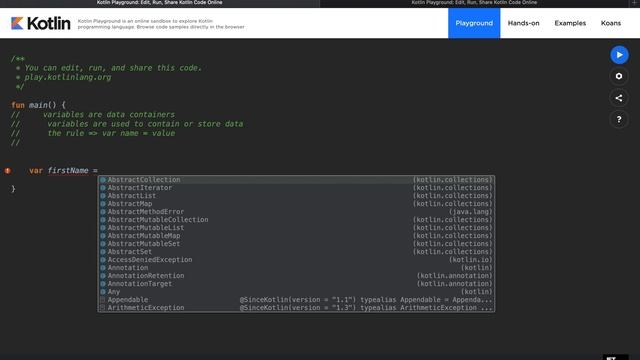Open the Koans tab
Viewport: 640px width, 360px height.
pyautogui.click(x=611, y=23)
